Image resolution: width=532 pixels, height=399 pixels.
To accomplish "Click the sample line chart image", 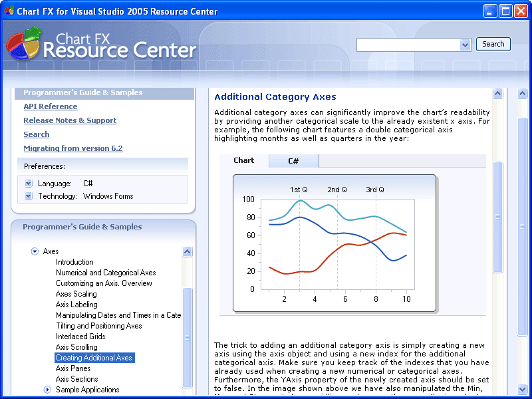I will [x=334, y=243].
